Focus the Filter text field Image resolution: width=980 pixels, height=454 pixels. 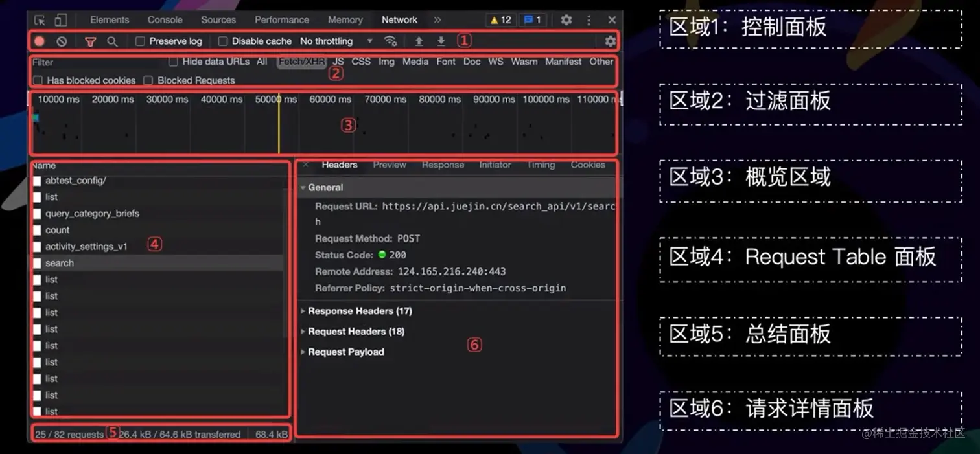(x=95, y=62)
